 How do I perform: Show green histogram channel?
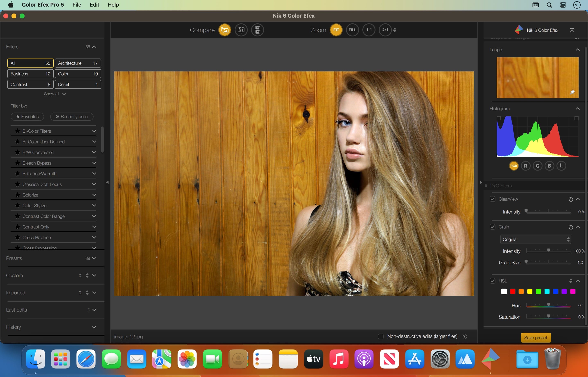pos(538,166)
